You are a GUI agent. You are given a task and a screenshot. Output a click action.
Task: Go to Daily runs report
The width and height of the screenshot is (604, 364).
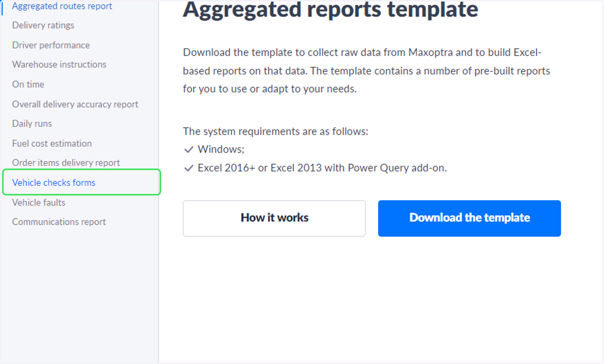click(32, 123)
